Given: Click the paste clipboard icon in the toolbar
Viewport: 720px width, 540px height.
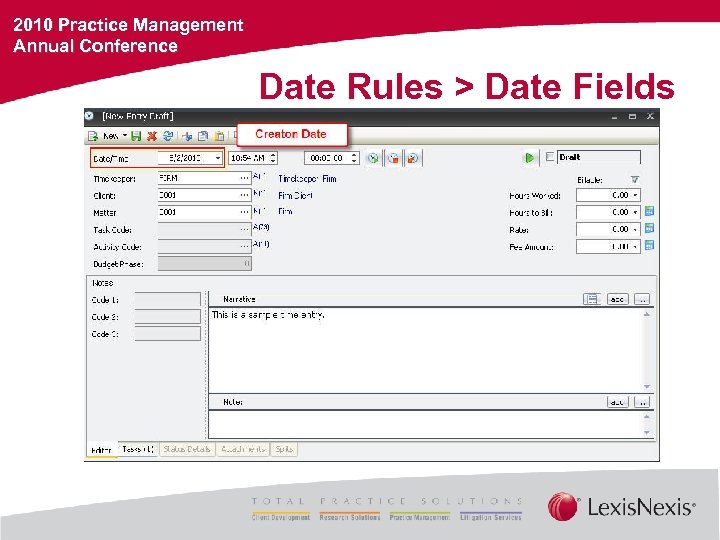Looking at the screenshot, I should (x=220, y=136).
